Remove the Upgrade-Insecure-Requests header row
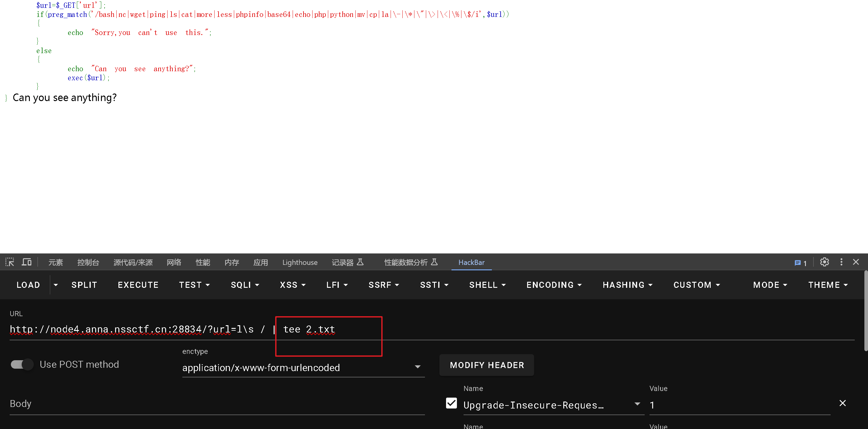 842,403
